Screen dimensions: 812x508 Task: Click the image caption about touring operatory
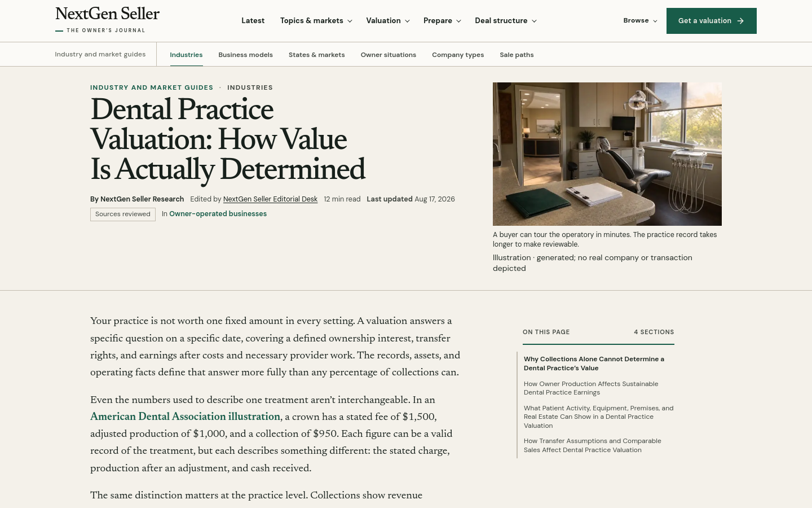click(x=605, y=239)
